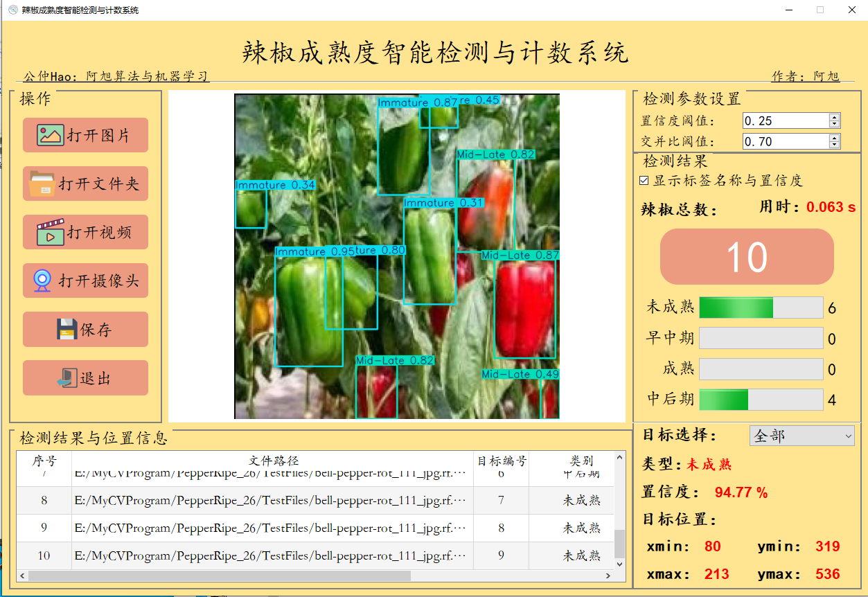Increase 交并比阈值 with up arrow

coord(834,138)
